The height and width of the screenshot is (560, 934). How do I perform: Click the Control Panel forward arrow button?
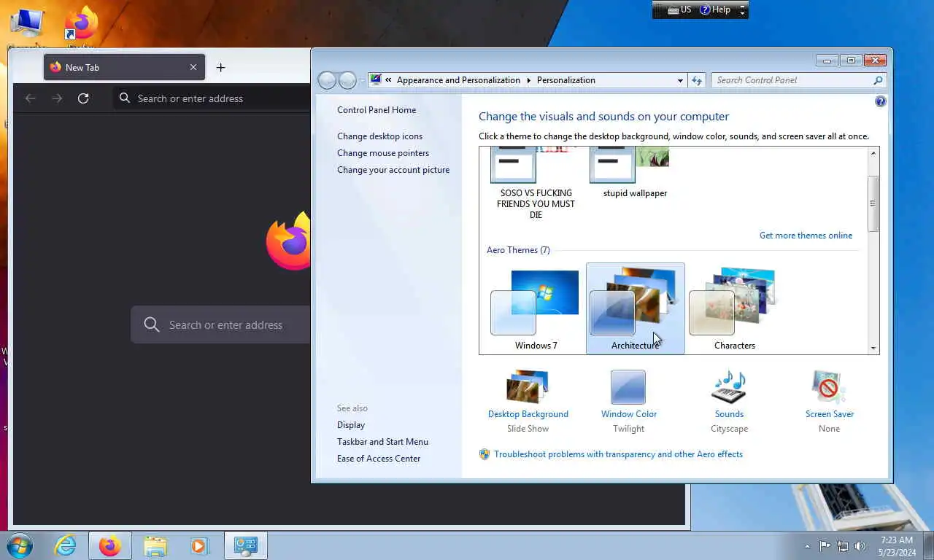[348, 80]
